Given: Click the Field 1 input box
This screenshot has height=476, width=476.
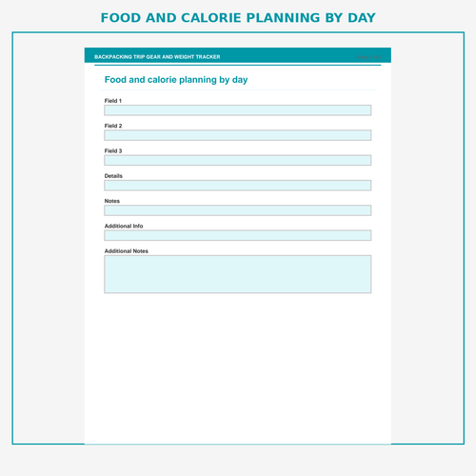Looking at the screenshot, I should pos(237,110).
